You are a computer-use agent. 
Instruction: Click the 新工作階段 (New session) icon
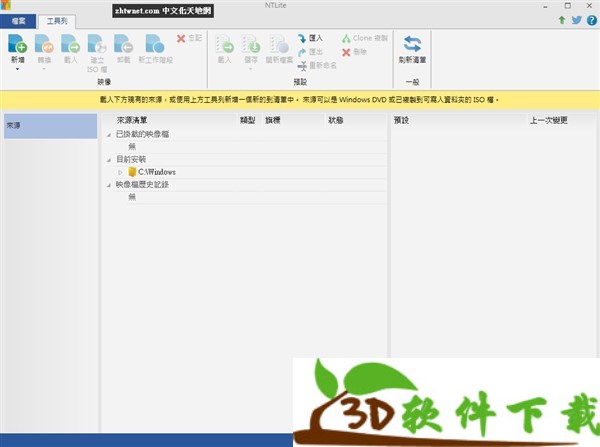(x=155, y=43)
